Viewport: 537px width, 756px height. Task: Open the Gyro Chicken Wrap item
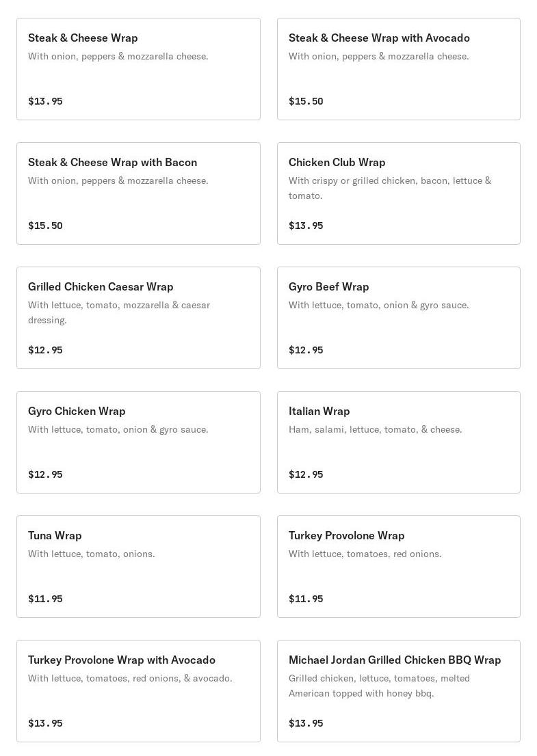[x=138, y=442]
